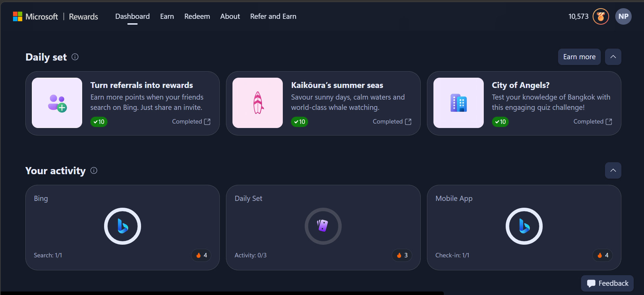Click Completed on the Kaikōura card
Viewport: 644px width, 295px height.
click(388, 121)
